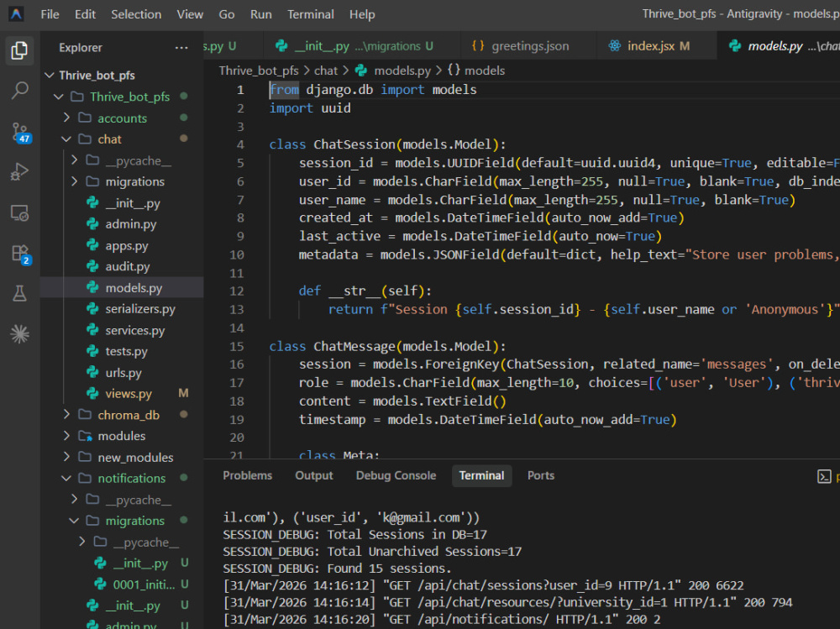This screenshot has height=629, width=840.
Task: Expand the accounts folder
Action: point(122,118)
